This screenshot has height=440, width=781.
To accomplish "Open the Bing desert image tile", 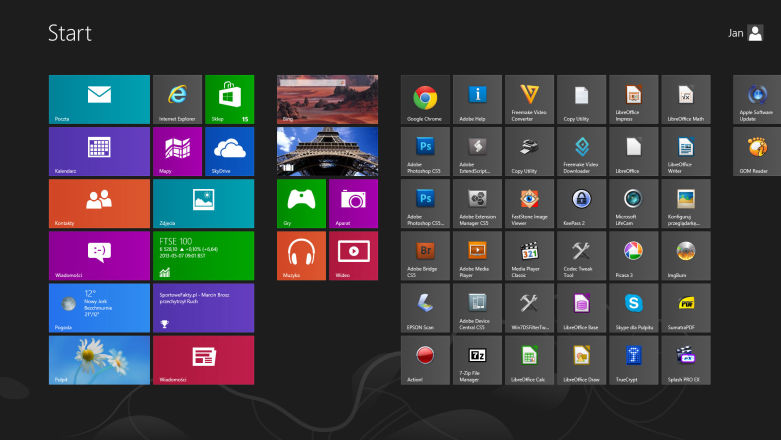I will click(327, 99).
